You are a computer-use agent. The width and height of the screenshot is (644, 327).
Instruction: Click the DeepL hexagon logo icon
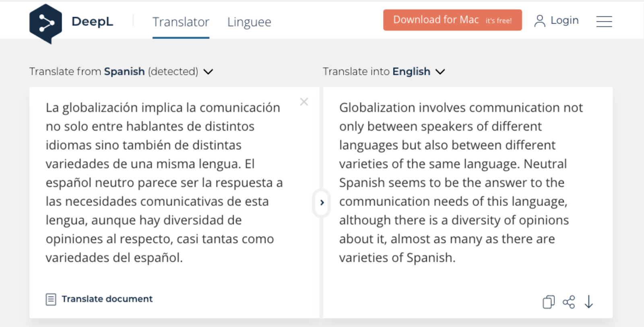[x=45, y=23]
